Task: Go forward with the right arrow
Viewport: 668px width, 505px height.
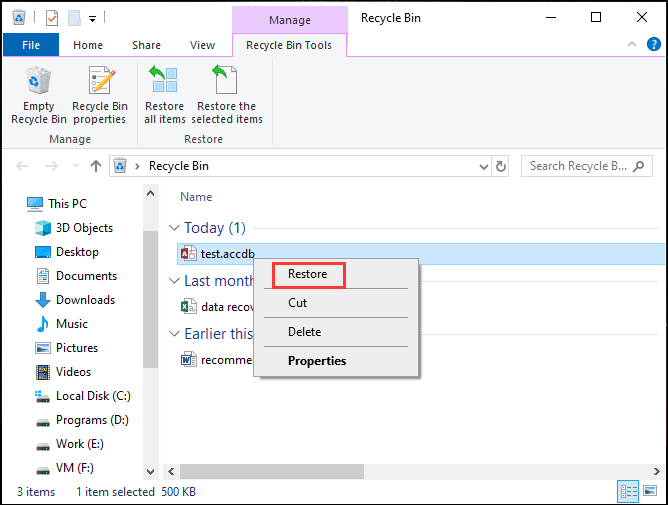Action: 52,166
